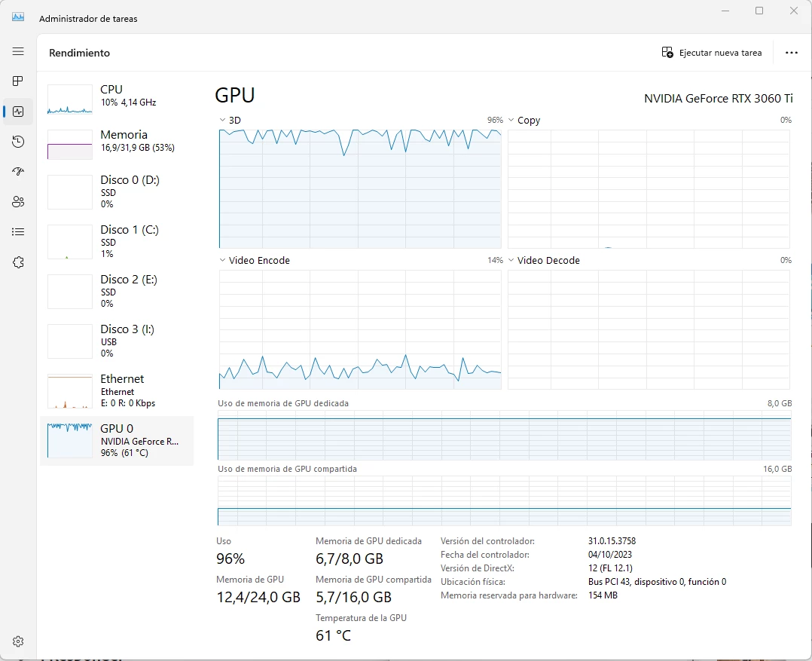
Task: Maximize the Task Manager window
Action: (759, 11)
